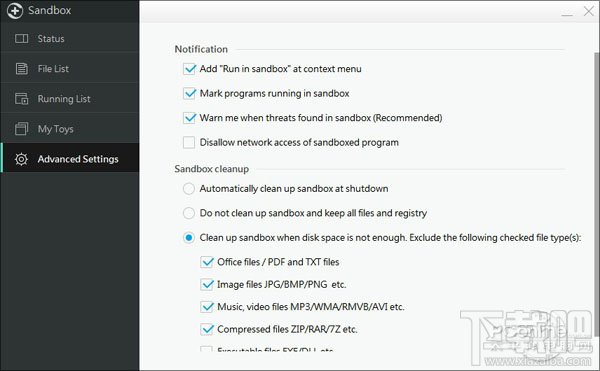Click the Running List icon
Image resolution: width=600 pixels, height=371 pixels.
[21, 98]
